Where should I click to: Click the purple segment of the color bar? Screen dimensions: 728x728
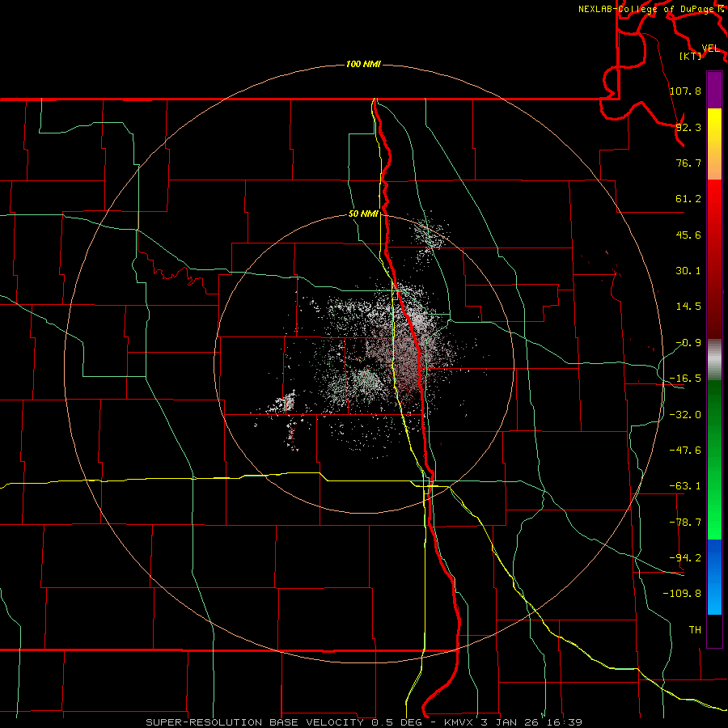click(714, 90)
